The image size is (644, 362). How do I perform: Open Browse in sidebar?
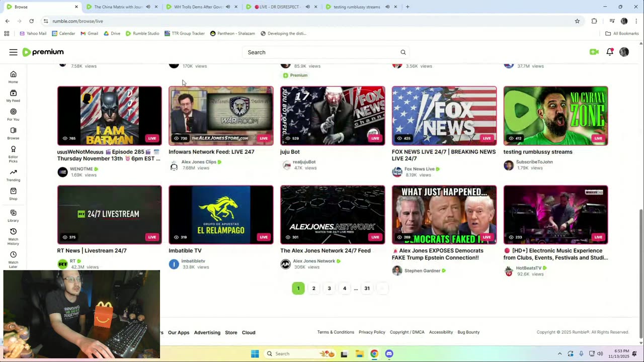click(13, 133)
